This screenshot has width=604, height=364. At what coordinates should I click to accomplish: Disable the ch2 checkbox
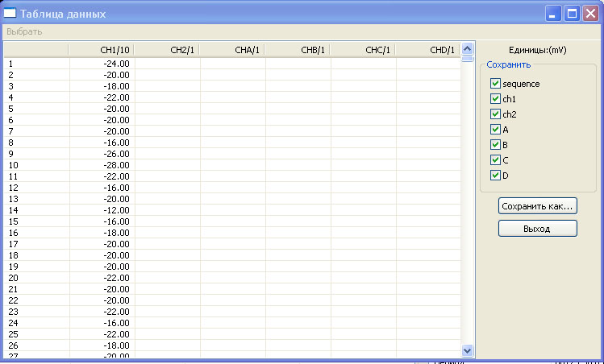pos(495,114)
